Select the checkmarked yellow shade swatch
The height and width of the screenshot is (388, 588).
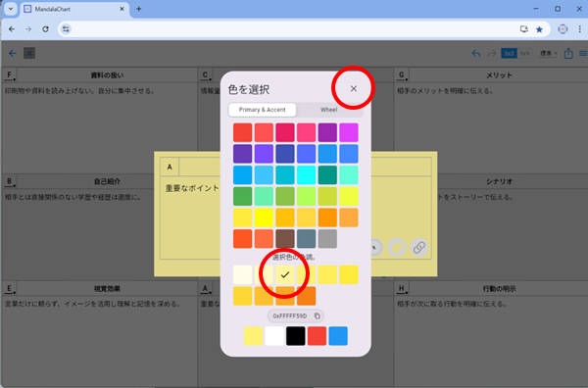(285, 274)
